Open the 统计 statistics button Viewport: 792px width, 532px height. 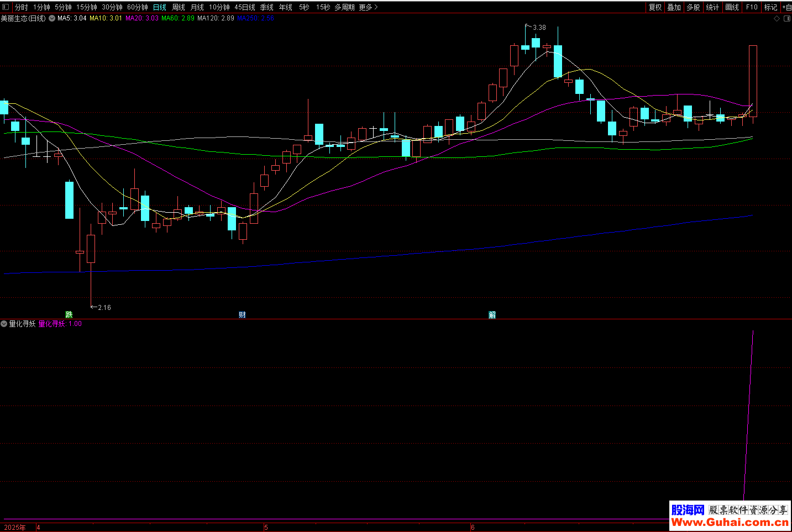tap(712, 7)
